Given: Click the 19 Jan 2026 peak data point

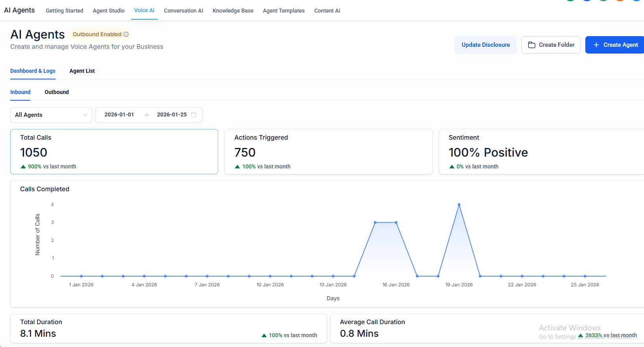Looking at the screenshot, I should point(459,205).
